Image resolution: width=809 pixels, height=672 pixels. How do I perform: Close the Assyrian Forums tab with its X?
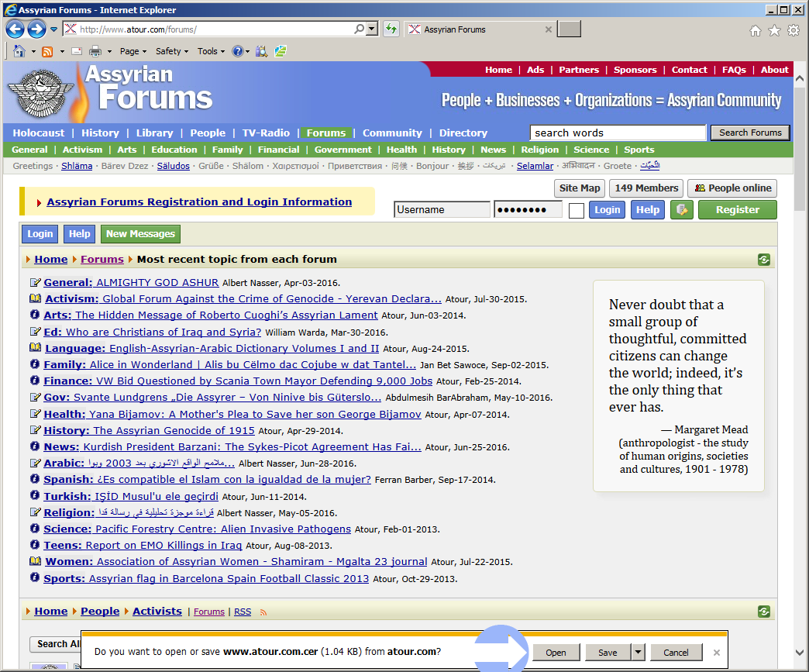click(549, 29)
